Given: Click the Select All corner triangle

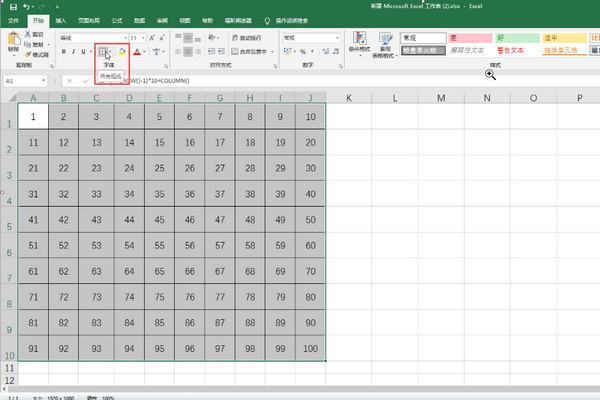Looking at the screenshot, I should pos(12,98).
